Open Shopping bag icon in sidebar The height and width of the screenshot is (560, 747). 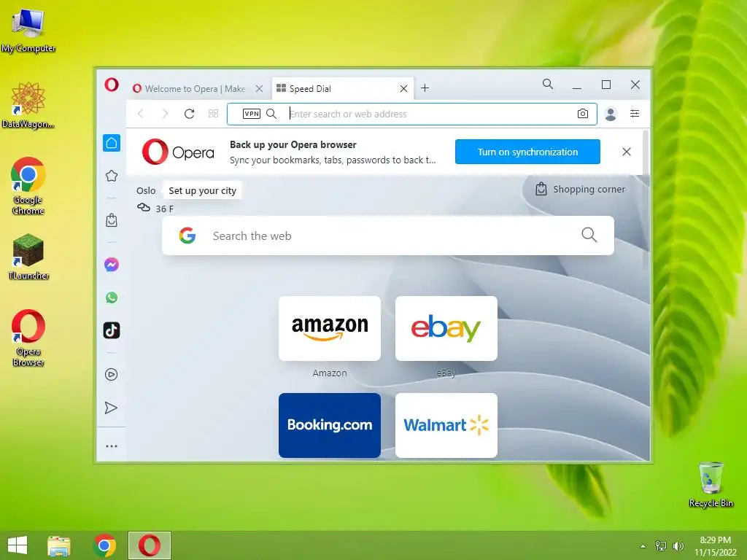112,220
